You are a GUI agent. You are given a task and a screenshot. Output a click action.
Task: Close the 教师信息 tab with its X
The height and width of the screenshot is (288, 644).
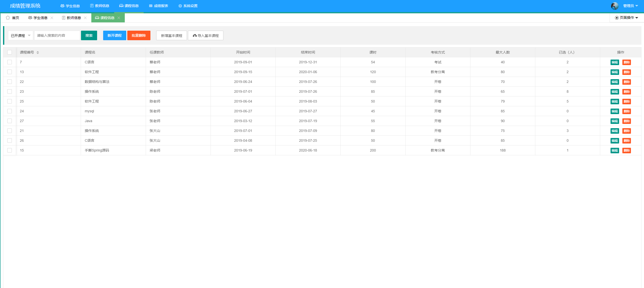[85, 18]
